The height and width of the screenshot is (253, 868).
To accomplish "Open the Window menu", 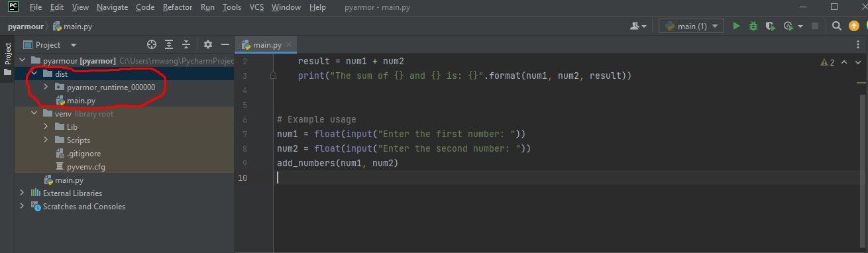I will coord(286,7).
